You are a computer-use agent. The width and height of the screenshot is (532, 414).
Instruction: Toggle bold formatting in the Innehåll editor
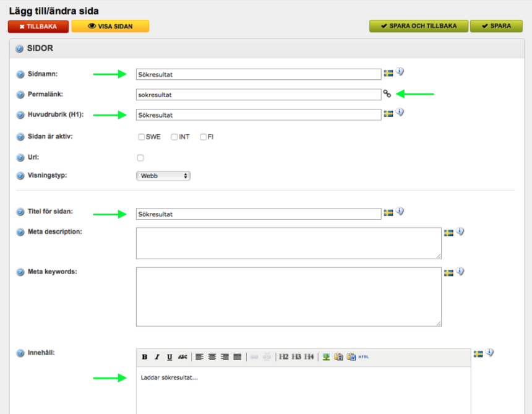[x=145, y=357]
